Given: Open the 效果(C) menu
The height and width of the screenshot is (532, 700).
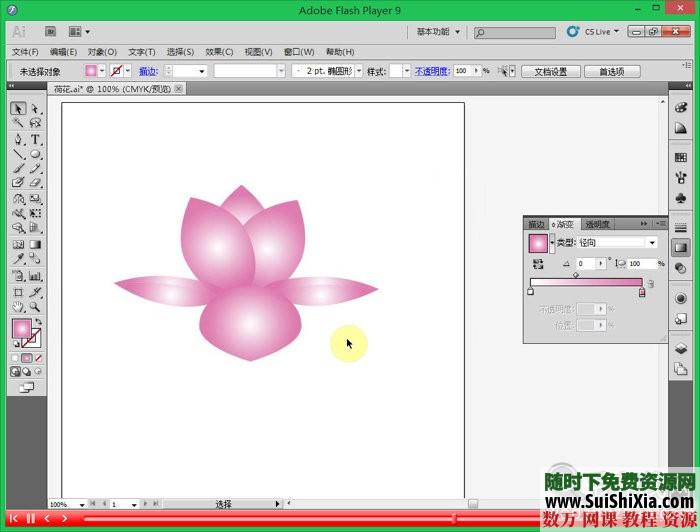Looking at the screenshot, I should coord(219,52).
